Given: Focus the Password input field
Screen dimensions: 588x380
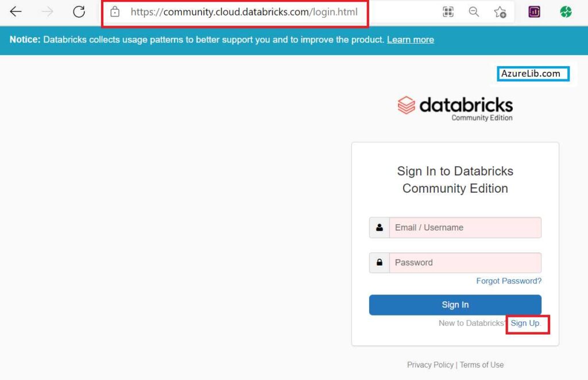Looking at the screenshot, I should coord(465,263).
